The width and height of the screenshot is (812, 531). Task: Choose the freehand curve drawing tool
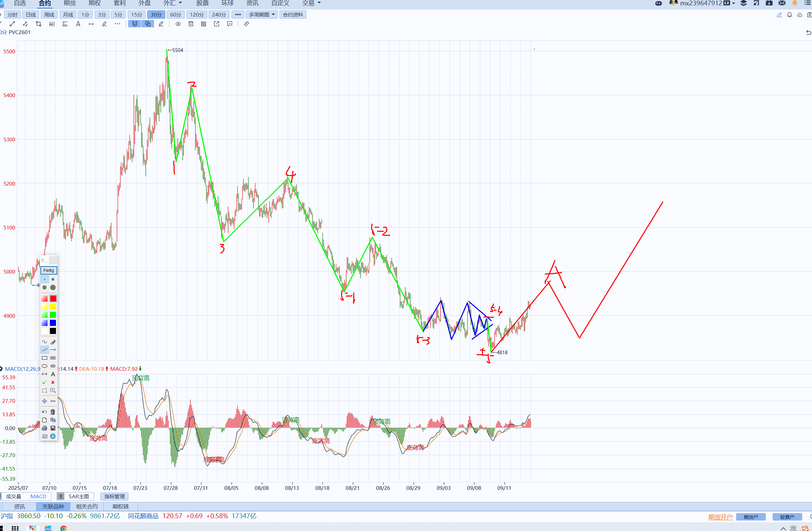[x=44, y=342]
